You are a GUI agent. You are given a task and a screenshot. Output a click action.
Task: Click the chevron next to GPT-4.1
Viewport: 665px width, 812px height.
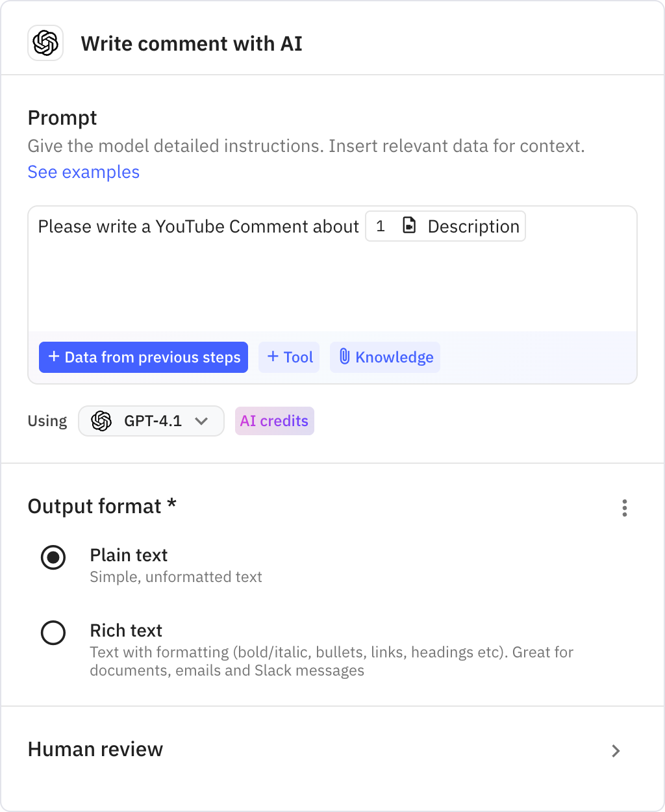click(x=201, y=421)
